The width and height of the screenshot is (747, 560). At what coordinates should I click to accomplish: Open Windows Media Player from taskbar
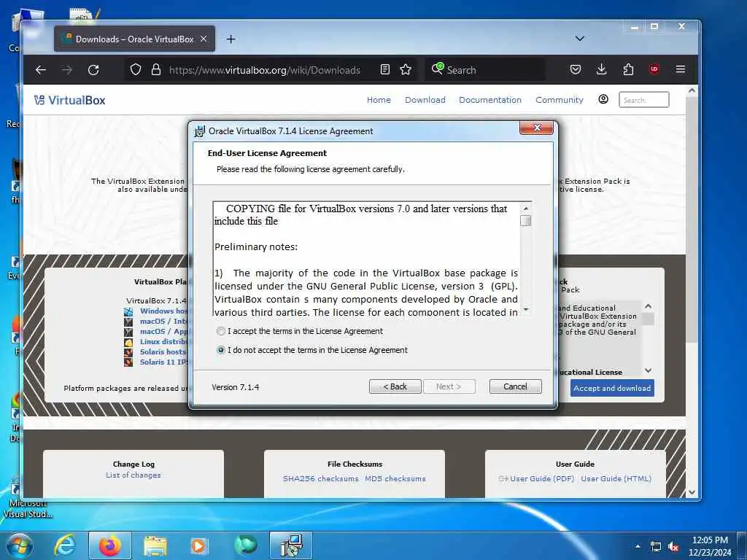click(198, 545)
